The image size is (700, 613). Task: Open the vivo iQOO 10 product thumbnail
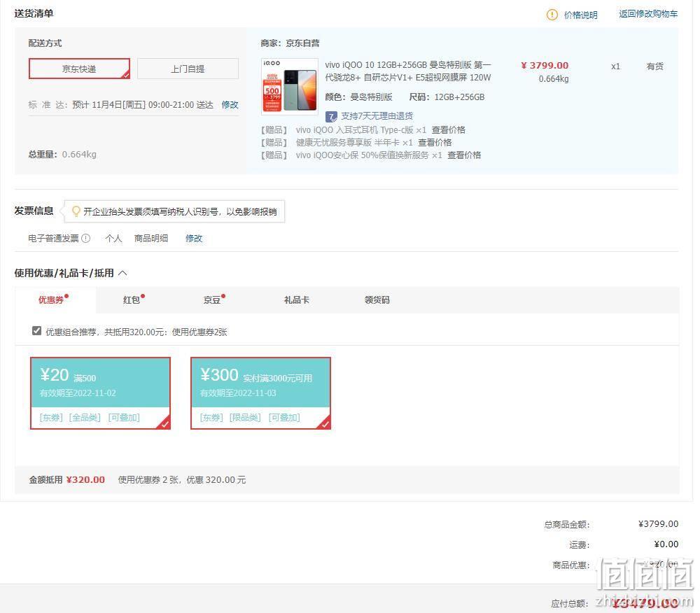click(x=289, y=86)
